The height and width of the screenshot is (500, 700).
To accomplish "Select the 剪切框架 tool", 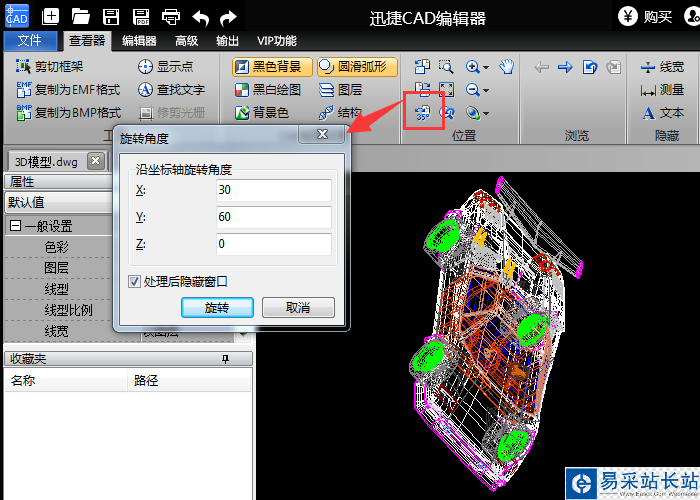I will [50, 67].
